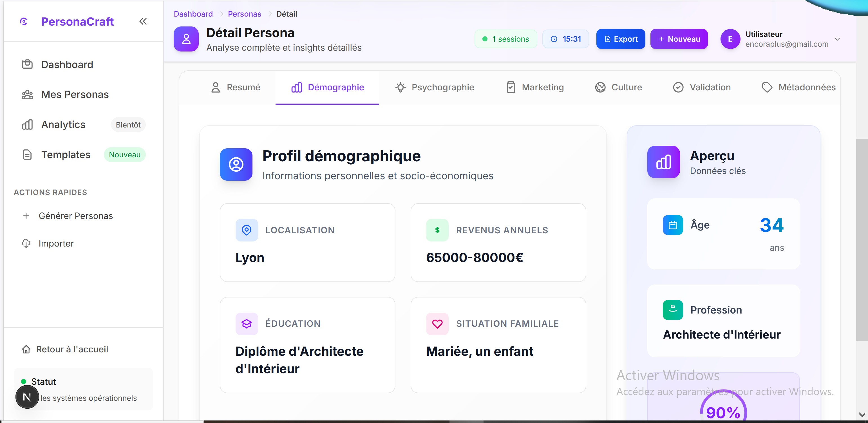The image size is (868, 423).
Task: Click the 90% circular progress indicator
Action: click(723, 411)
